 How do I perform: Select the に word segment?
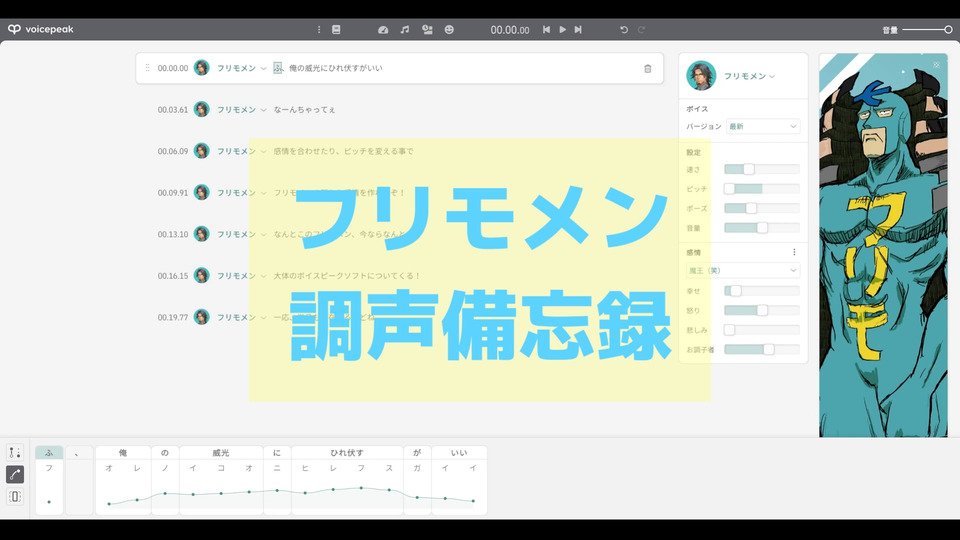(x=277, y=452)
